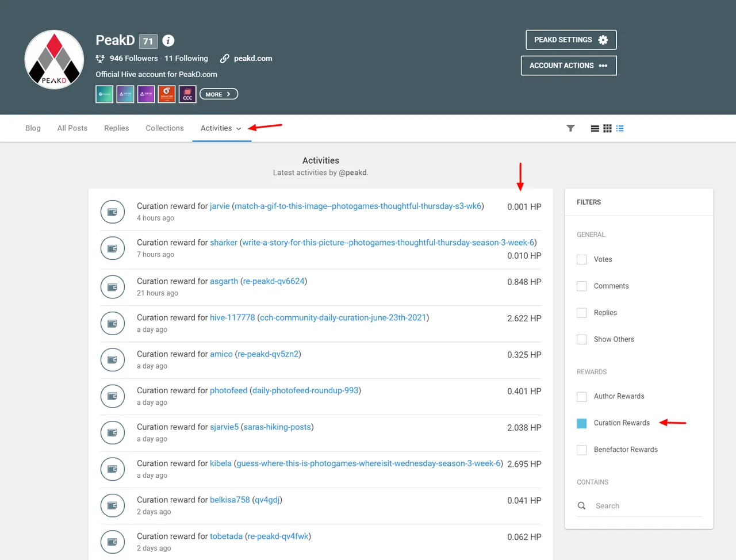Open the write-a-story-for-this-picture post link
The height and width of the screenshot is (560, 736).
388,243
